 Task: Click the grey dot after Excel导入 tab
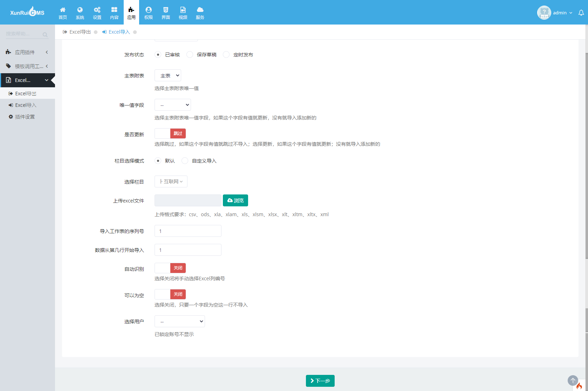coord(135,32)
